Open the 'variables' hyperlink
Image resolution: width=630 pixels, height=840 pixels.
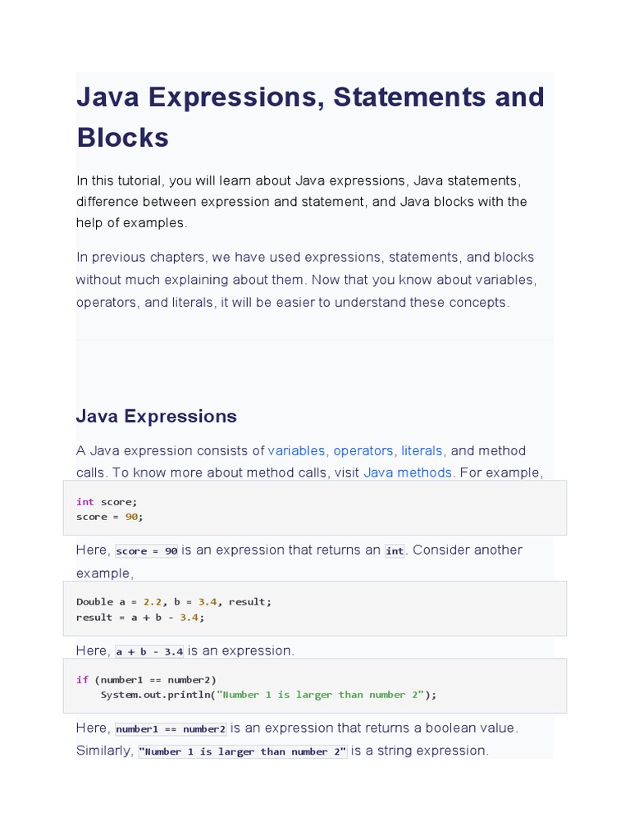tap(296, 450)
